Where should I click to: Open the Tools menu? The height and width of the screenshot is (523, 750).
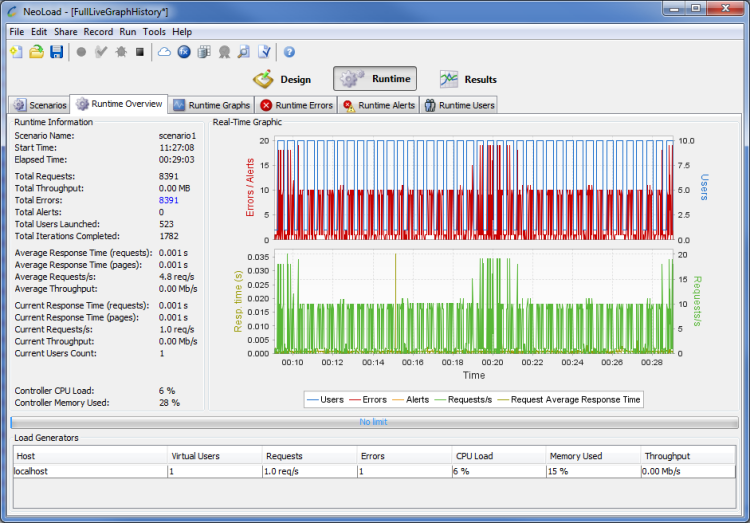(x=154, y=32)
